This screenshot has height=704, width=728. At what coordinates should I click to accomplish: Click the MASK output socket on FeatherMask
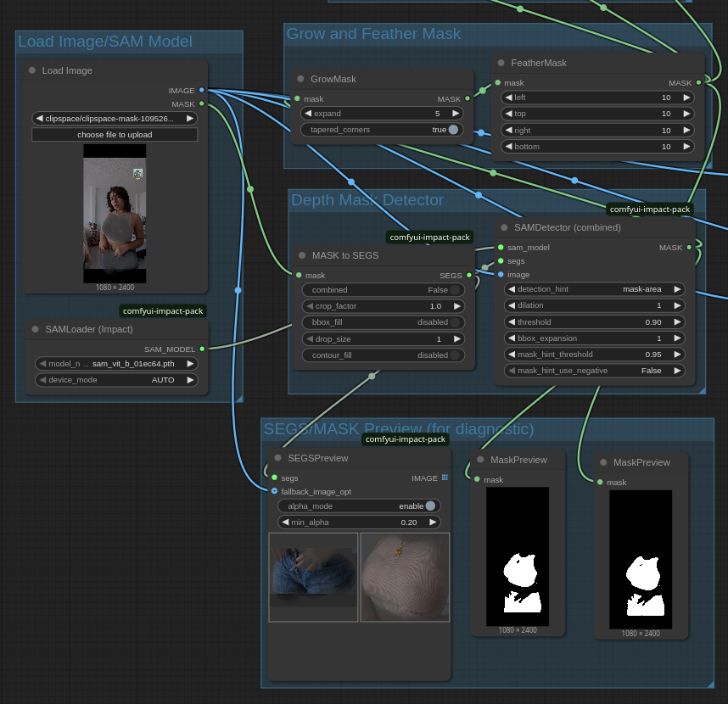coord(699,82)
